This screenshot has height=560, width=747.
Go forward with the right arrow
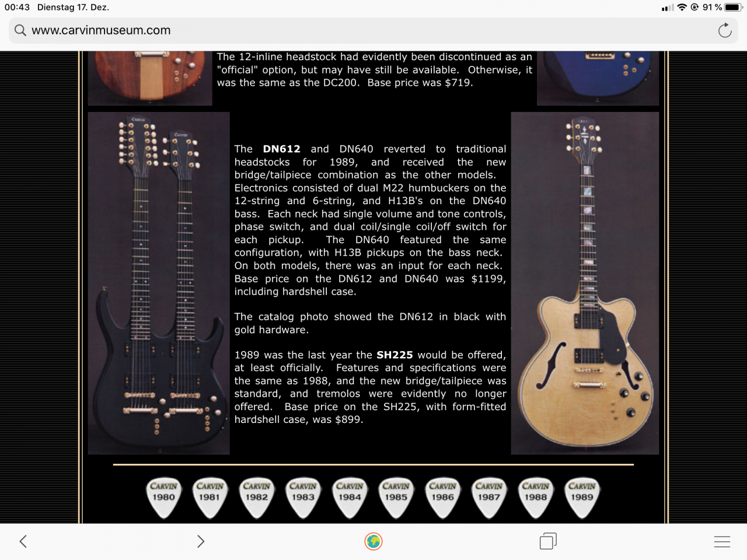(x=200, y=541)
